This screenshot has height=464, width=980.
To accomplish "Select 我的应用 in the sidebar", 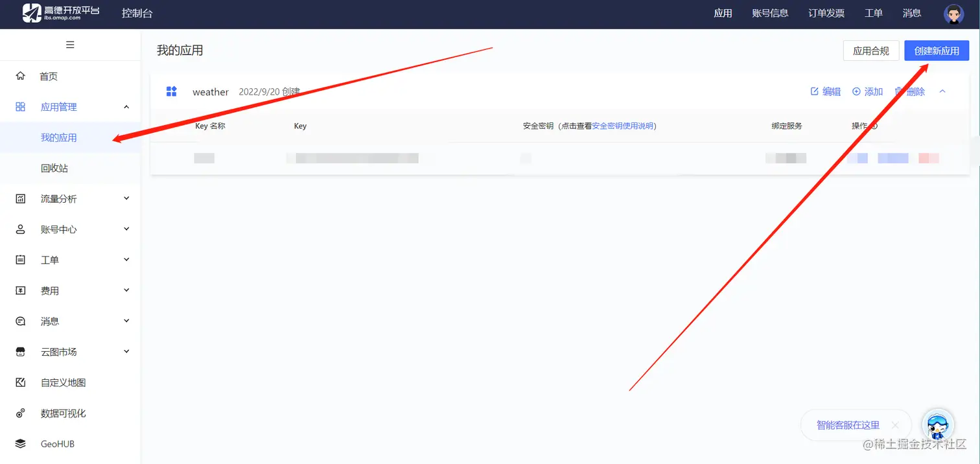I will tap(59, 137).
